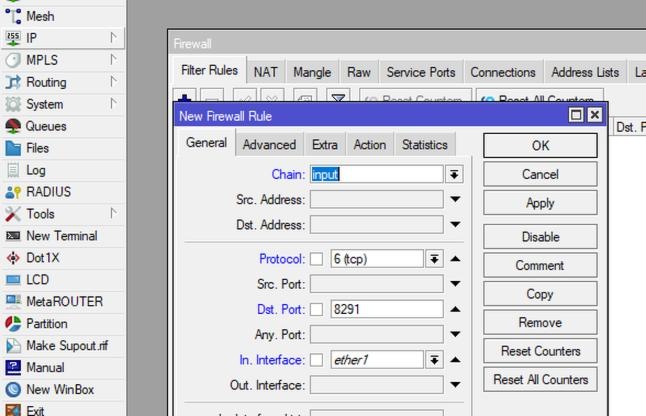Viewport: 646px width, 416px height.
Task: Switch to the Advanced tab
Action: pos(269,145)
